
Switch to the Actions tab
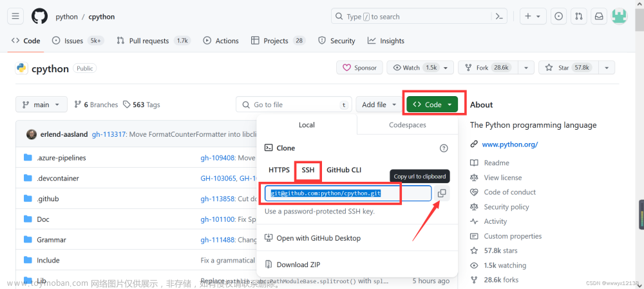(x=221, y=41)
